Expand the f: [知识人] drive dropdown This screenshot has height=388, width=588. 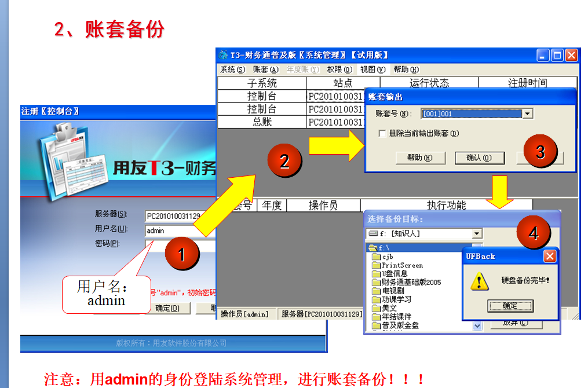coord(477,233)
